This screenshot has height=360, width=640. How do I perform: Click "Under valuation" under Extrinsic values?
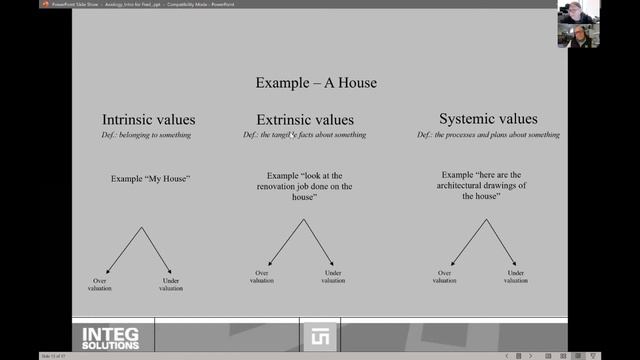coord(333,277)
